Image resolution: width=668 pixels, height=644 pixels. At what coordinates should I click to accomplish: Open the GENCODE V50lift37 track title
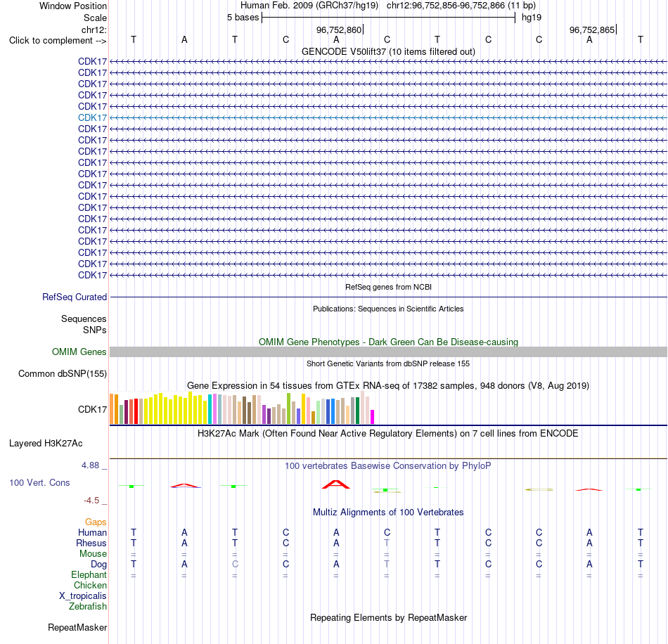pos(388,51)
